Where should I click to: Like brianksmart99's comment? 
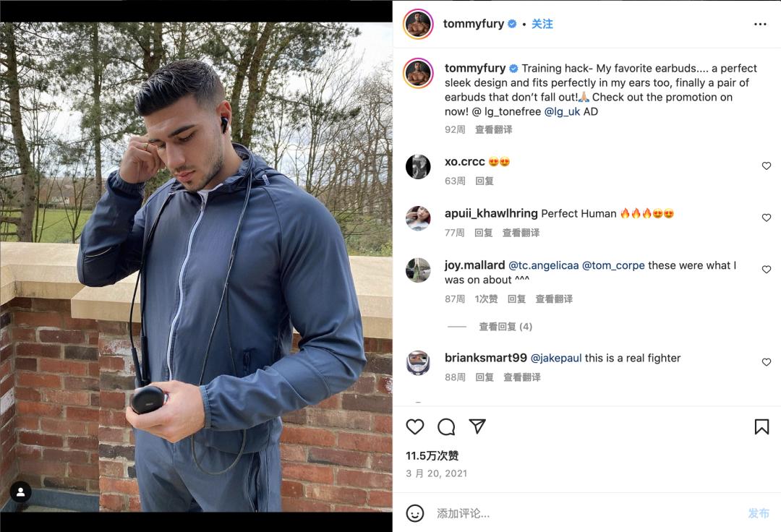click(x=767, y=362)
